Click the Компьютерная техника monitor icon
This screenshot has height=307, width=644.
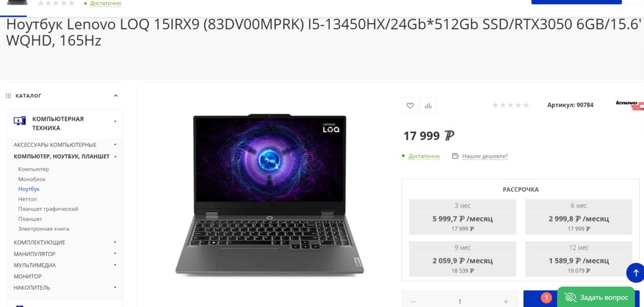tap(19, 121)
